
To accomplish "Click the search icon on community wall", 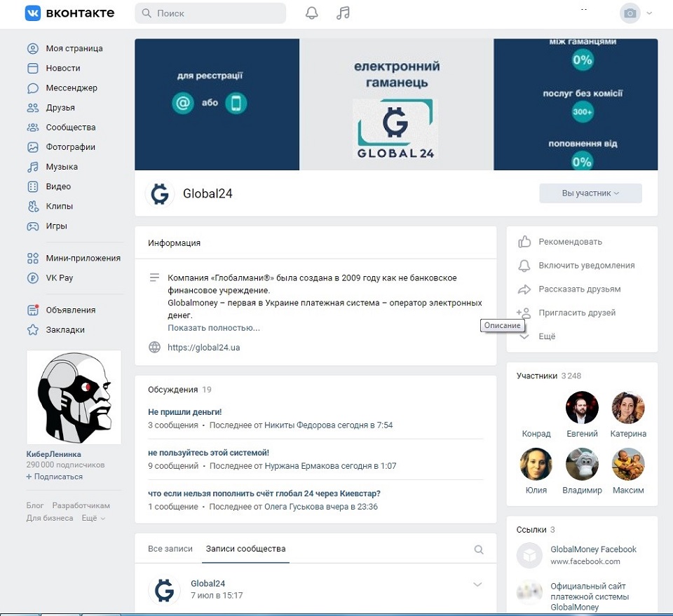I will [479, 549].
